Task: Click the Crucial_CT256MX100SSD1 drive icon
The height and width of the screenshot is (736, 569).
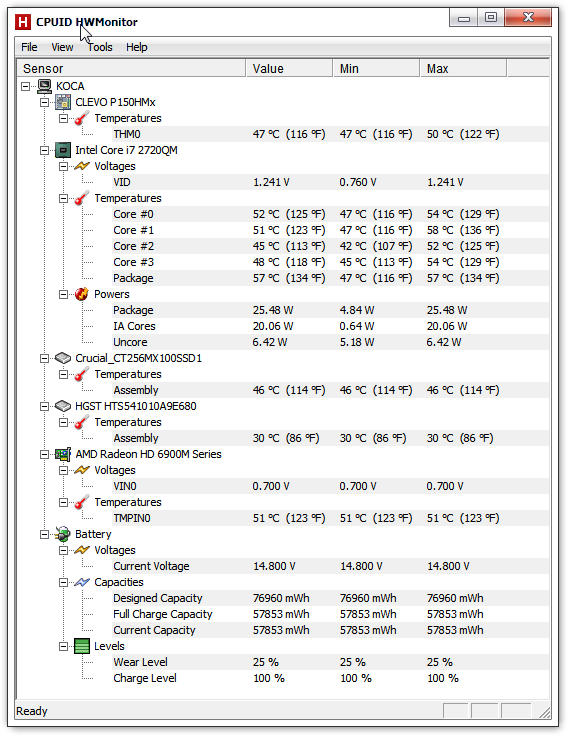Action: click(63, 358)
